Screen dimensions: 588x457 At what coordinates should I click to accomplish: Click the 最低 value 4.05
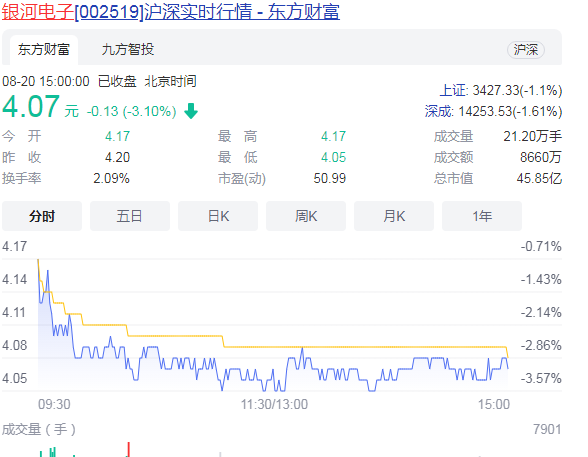click(333, 157)
